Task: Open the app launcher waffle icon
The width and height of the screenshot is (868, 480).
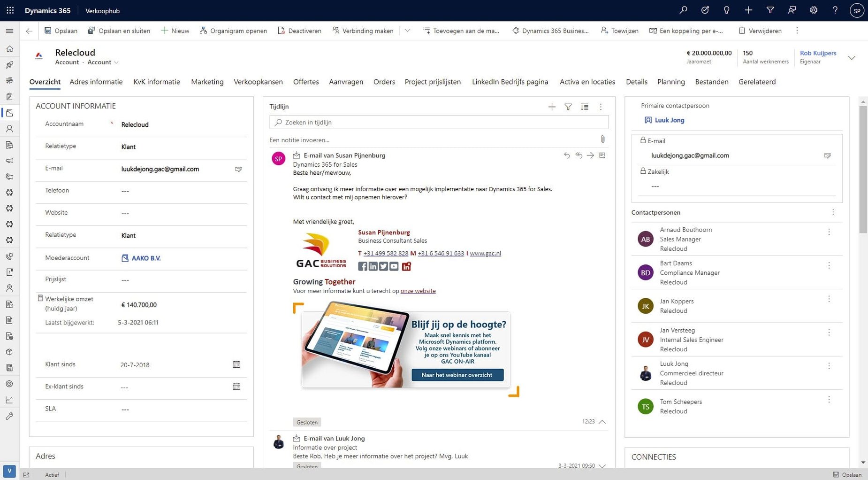Action: point(10,10)
